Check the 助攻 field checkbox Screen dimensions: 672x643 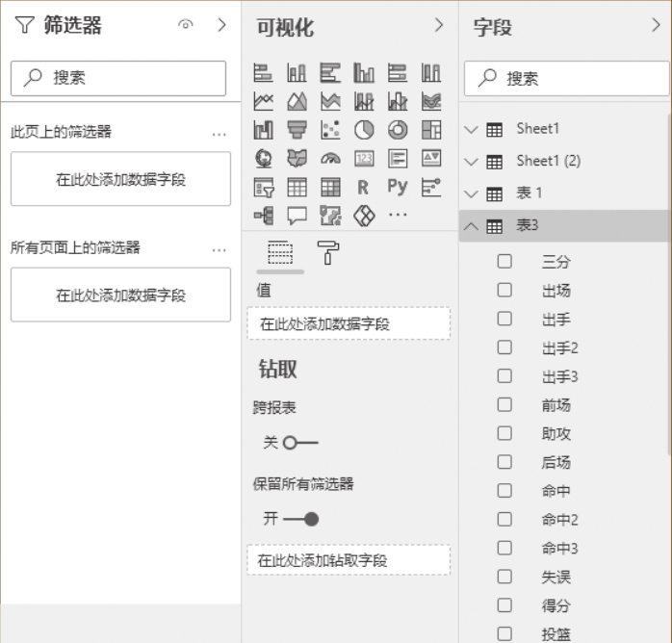[504, 433]
